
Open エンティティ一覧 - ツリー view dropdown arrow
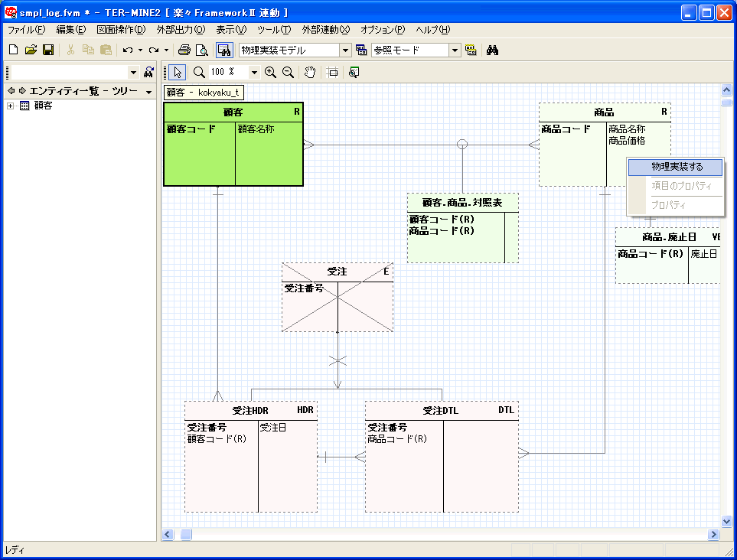pos(149,92)
